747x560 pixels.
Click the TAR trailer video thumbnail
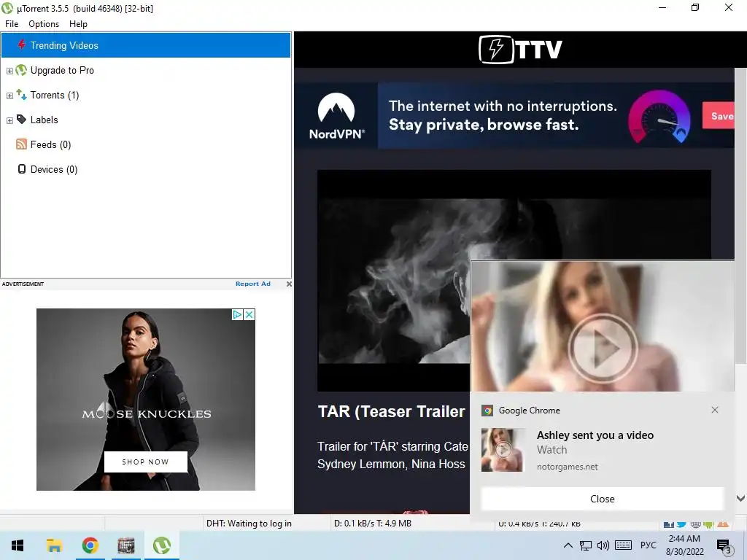(395, 281)
